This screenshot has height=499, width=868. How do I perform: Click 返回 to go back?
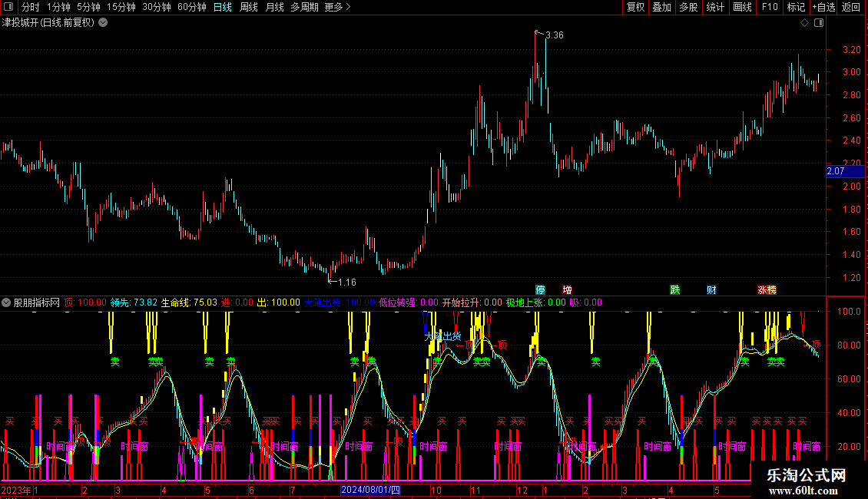[x=851, y=7]
